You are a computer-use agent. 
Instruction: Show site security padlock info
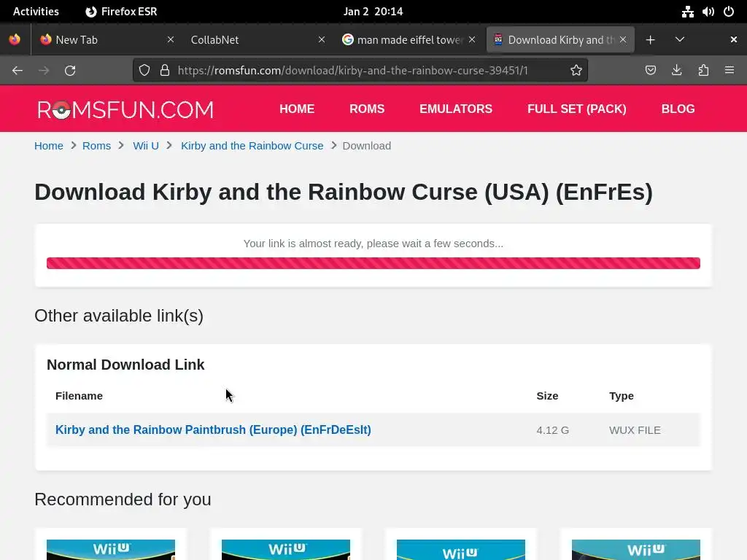coord(165,71)
